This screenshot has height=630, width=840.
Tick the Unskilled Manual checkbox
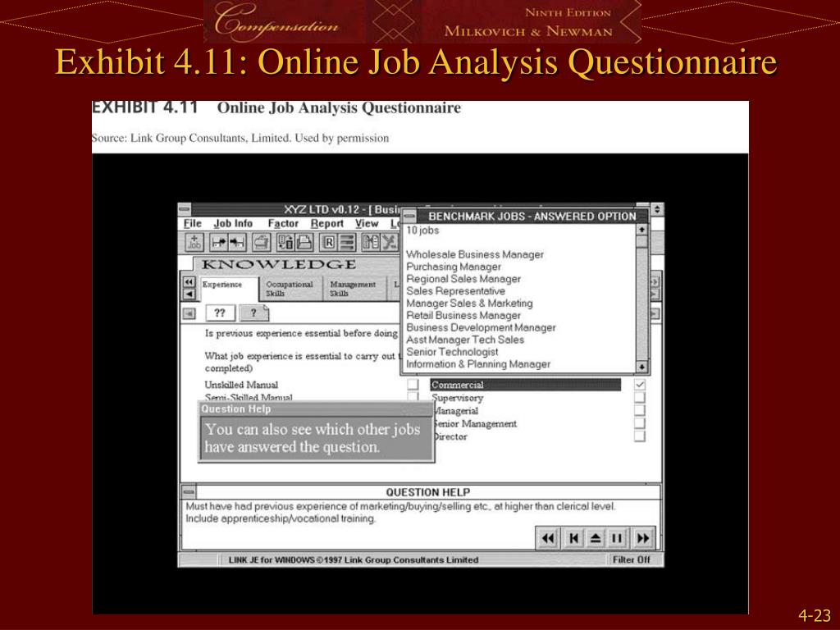pos(413,384)
